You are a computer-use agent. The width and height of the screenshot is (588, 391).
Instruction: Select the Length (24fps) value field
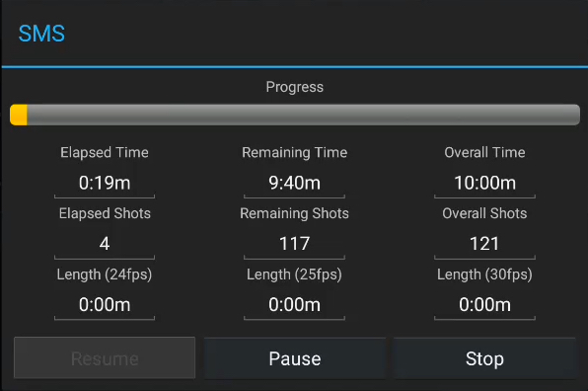click(x=105, y=305)
